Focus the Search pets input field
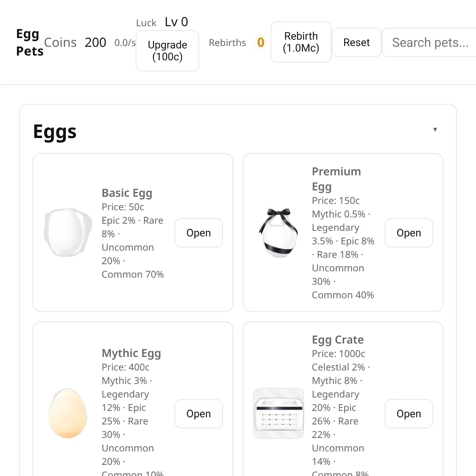The image size is (476, 476). coord(430,42)
